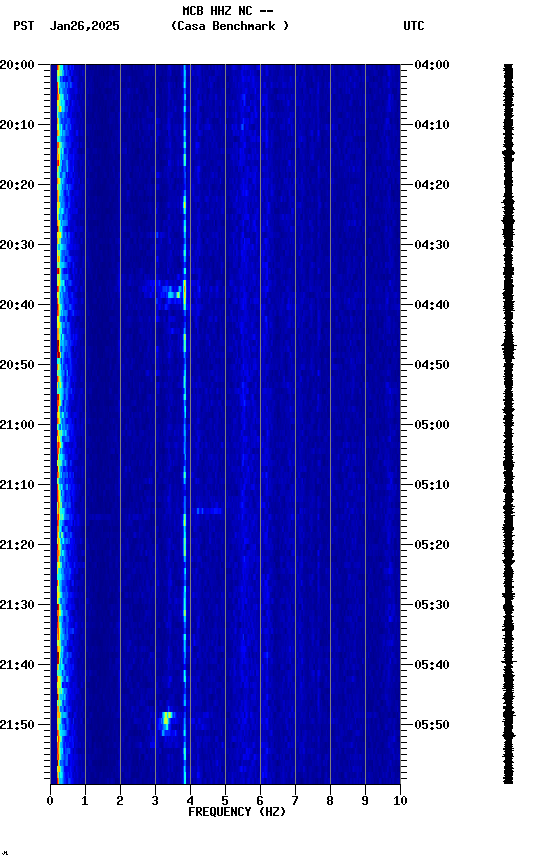Click the "PST" timezone label

(x=24, y=26)
